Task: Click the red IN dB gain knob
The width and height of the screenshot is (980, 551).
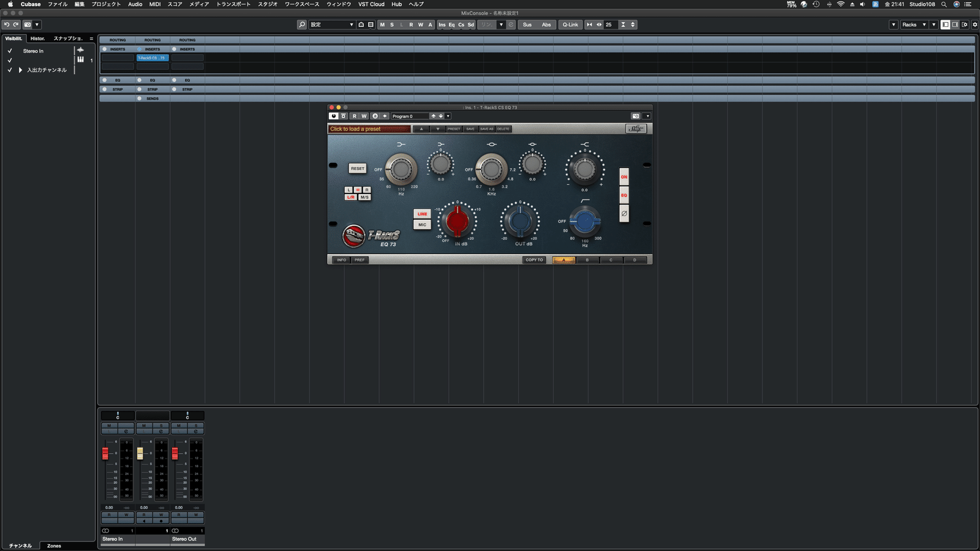Action: coord(458,221)
